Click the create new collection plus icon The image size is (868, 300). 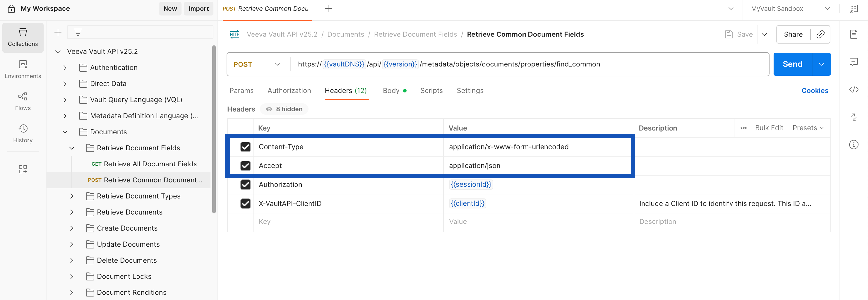[x=58, y=32]
